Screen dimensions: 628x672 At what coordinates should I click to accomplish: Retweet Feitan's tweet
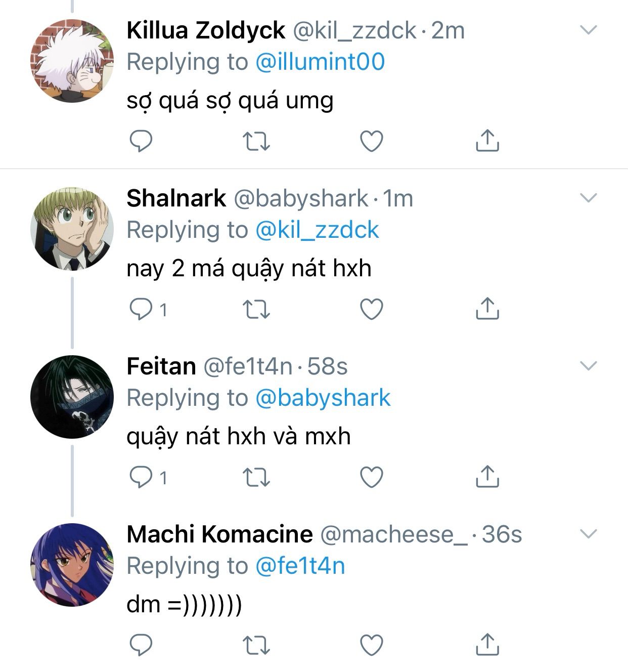pyautogui.click(x=256, y=477)
